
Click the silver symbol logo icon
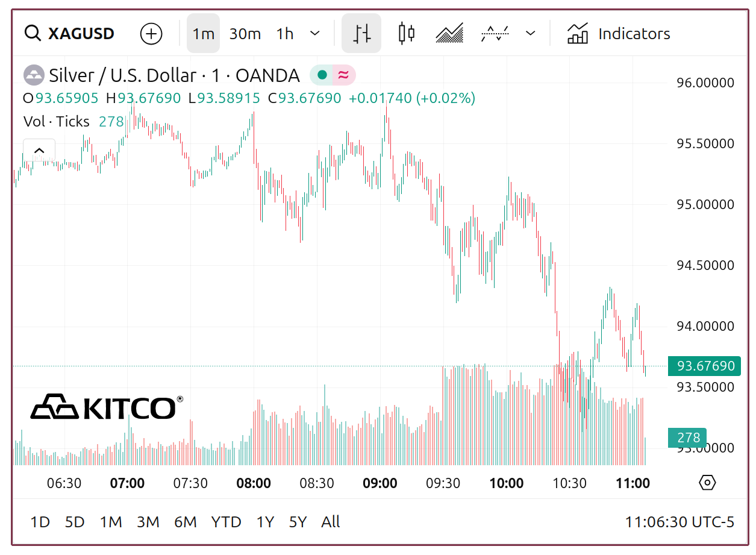tap(34, 75)
